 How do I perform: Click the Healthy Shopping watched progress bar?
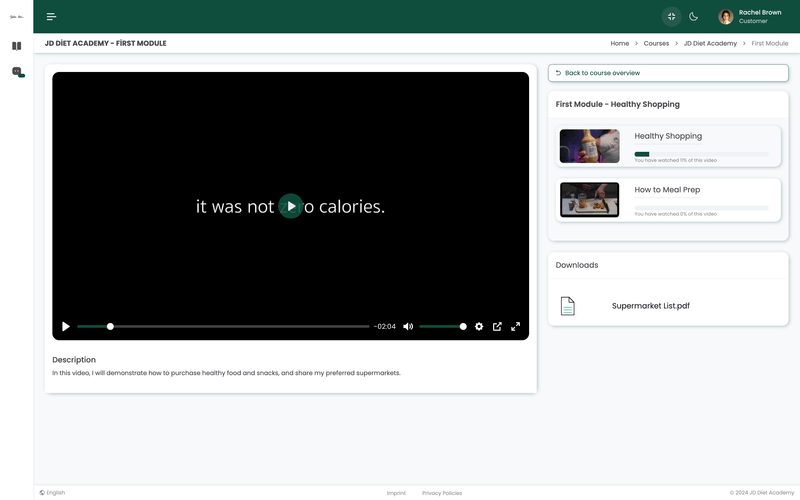[x=701, y=154]
